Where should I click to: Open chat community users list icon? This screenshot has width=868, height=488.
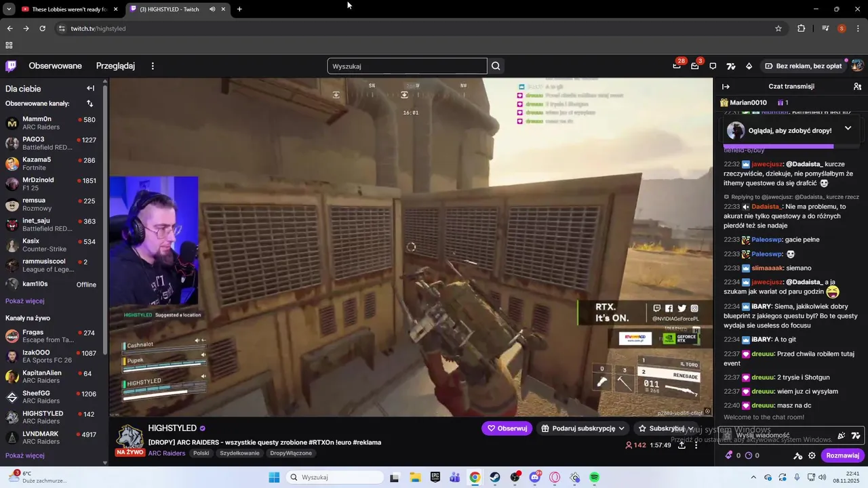click(858, 86)
